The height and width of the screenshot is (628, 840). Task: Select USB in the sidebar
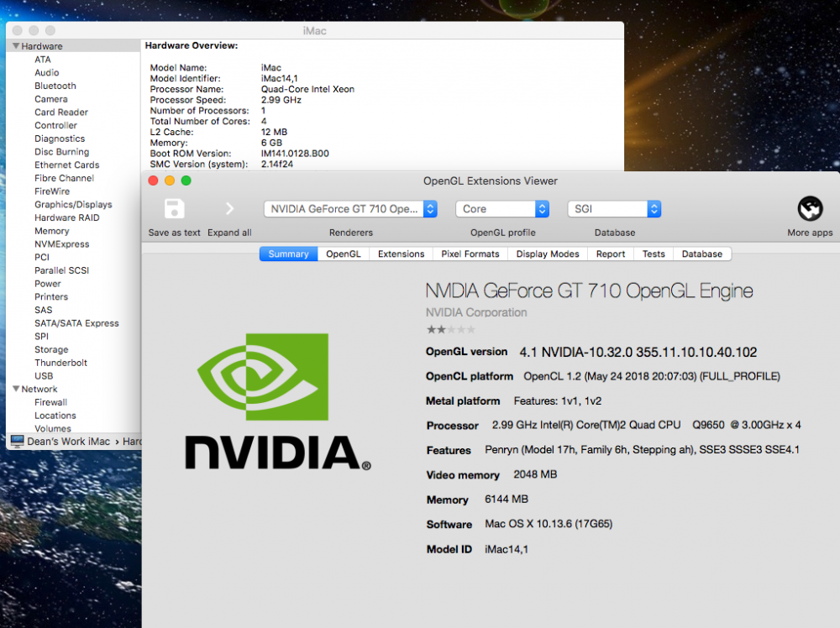pos(44,376)
